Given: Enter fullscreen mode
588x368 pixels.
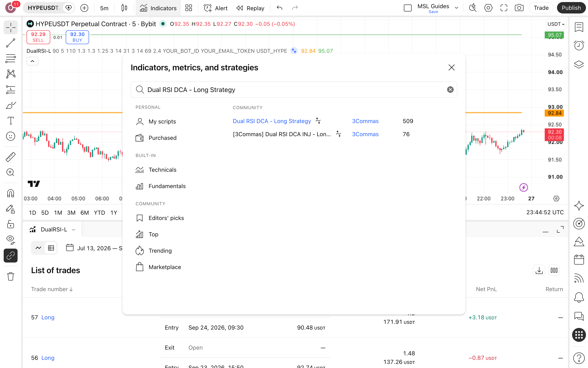Looking at the screenshot, I should 504,8.
